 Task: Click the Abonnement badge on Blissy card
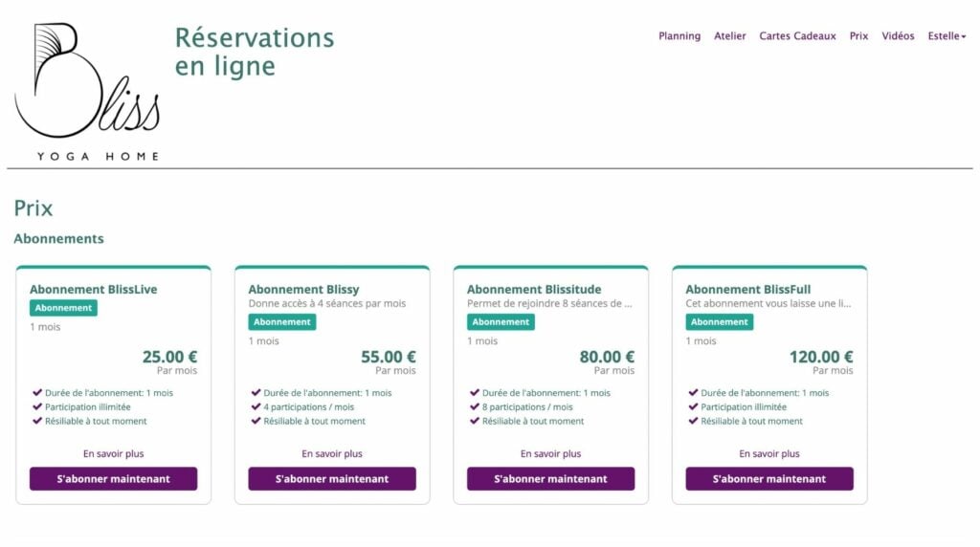click(x=282, y=322)
